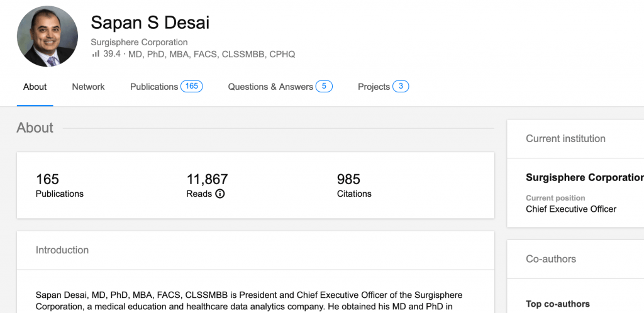The height and width of the screenshot is (313, 644).
Task: Click Surgisphere Corporation under profile name
Action: (x=139, y=42)
